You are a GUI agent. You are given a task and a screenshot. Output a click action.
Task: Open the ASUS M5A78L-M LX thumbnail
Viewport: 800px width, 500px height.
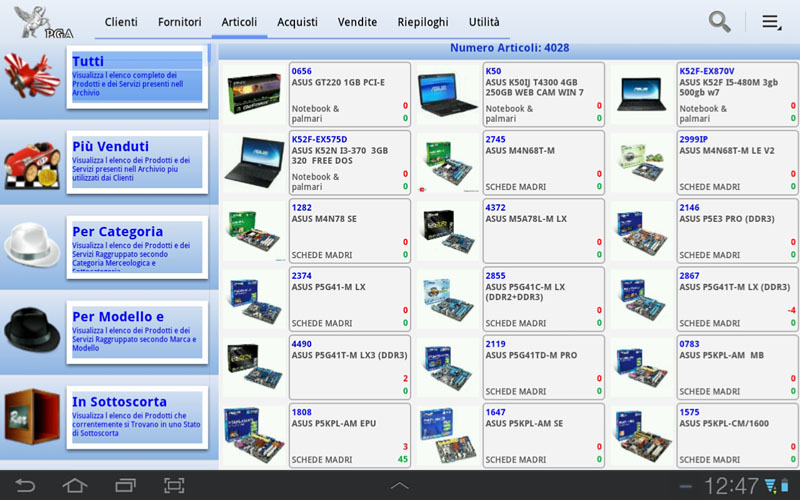[x=447, y=231]
